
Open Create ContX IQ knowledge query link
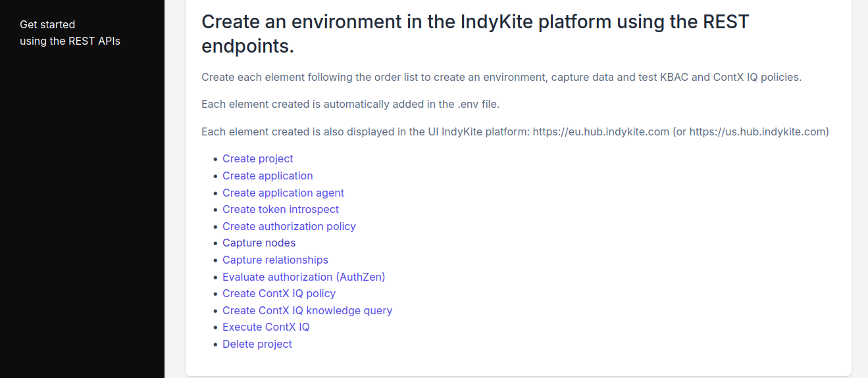[307, 310]
